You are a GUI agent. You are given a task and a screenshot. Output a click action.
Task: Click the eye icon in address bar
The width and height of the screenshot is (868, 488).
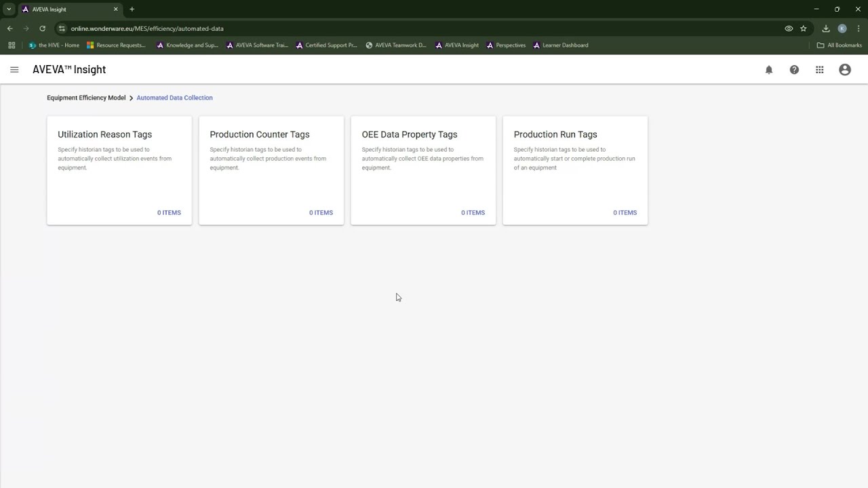789,28
